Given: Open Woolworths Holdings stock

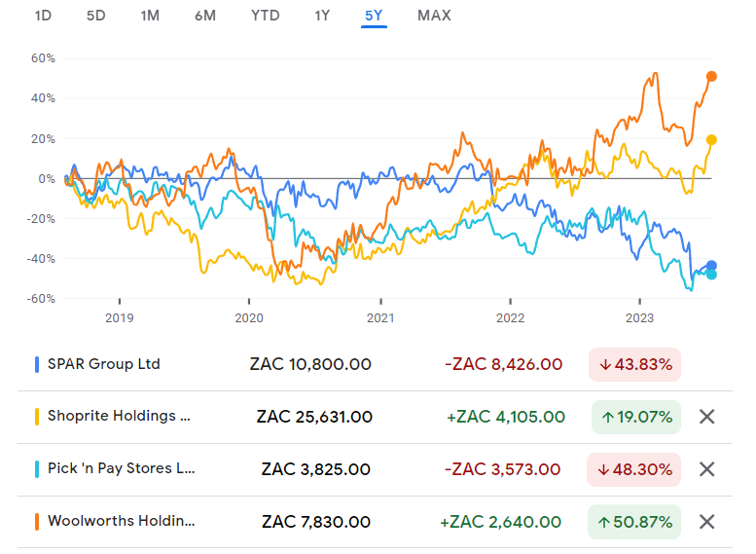Looking at the screenshot, I should [x=121, y=521].
